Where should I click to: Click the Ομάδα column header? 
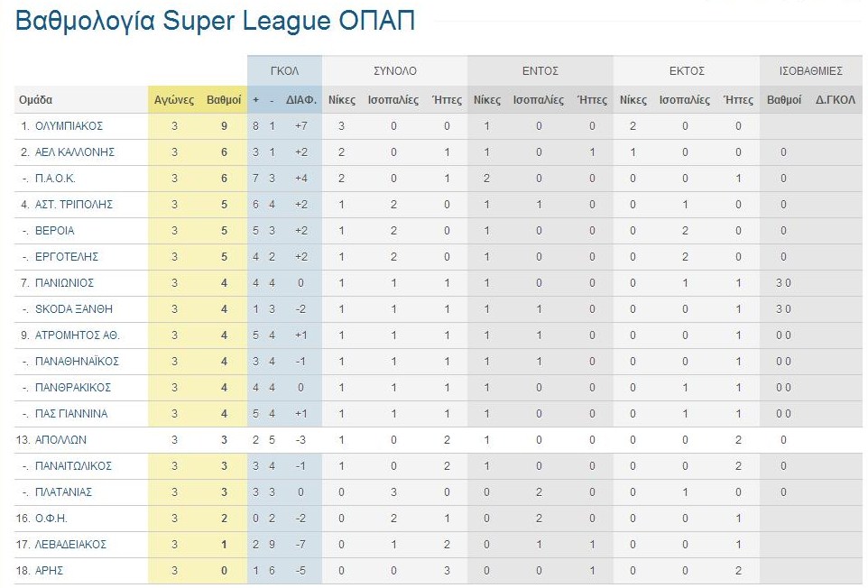(x=35, y=100)
